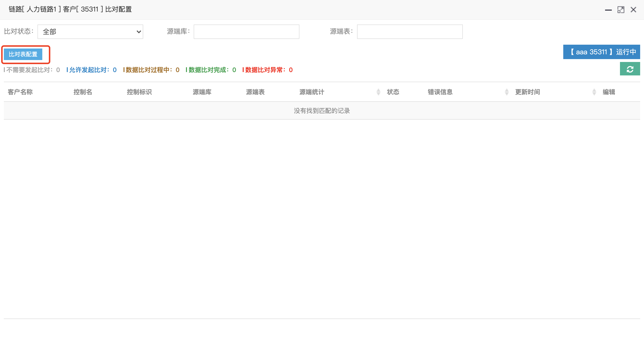Image resolution: width=644 pixels, height=343 pixels.
Task: Filter by 不需要发起比对 status
Action: 32,70
